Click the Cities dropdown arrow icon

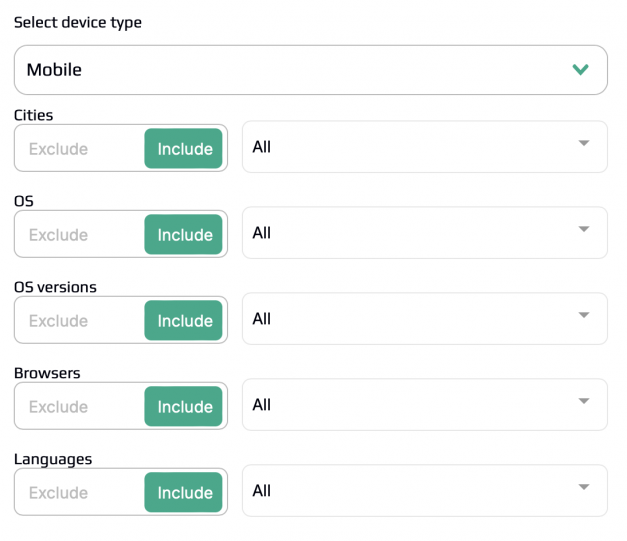pyautogui.click(x=584, y=143)
